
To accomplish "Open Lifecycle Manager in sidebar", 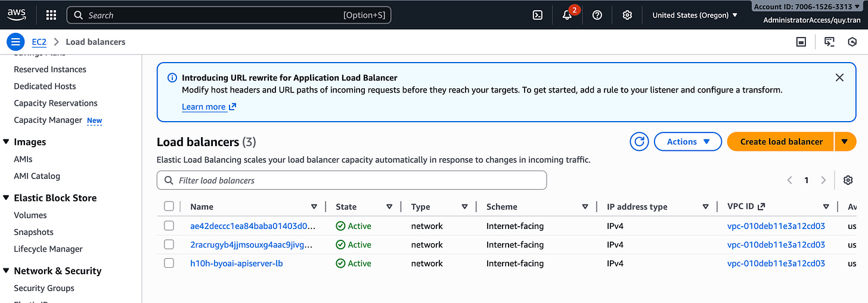I will point(48,249).
